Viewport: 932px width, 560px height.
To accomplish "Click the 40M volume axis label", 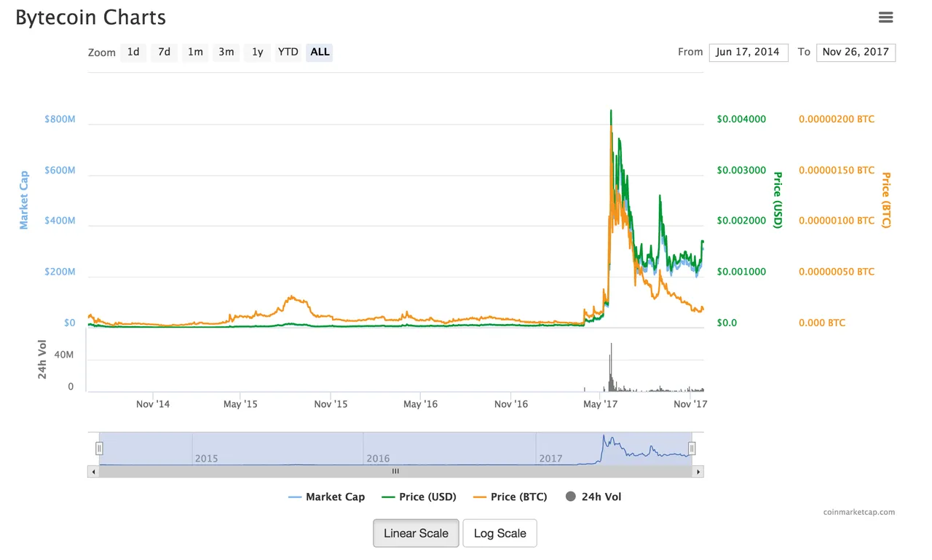I will tap(64, 355).
